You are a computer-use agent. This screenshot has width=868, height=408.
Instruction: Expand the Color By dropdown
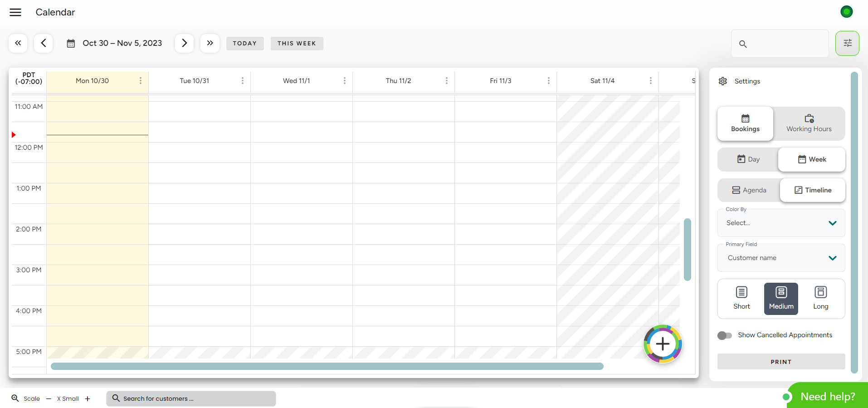[781, 223]
